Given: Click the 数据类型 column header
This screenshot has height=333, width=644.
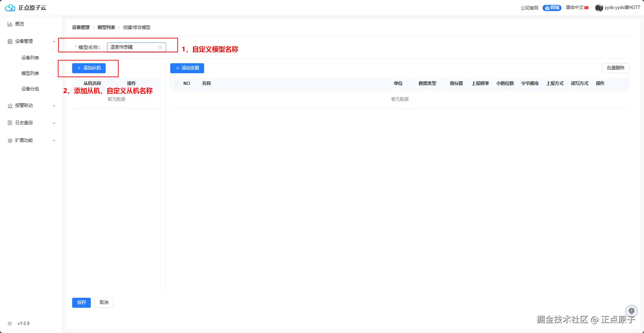Looking at the screenshot, I should pyautogui.click(x=427, y=84).
